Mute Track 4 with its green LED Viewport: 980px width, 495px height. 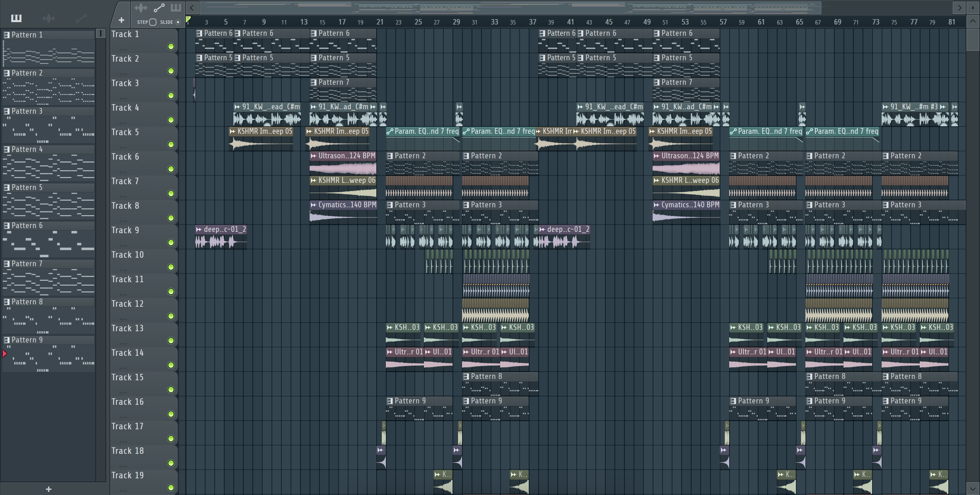tap(171, 120)
